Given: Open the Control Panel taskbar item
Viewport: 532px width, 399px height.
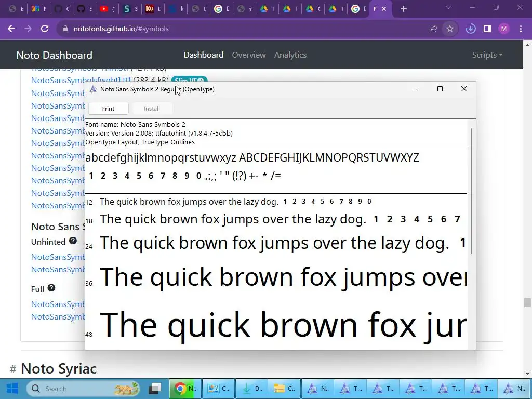Looking at the screenshot, I should coord(219,389).
